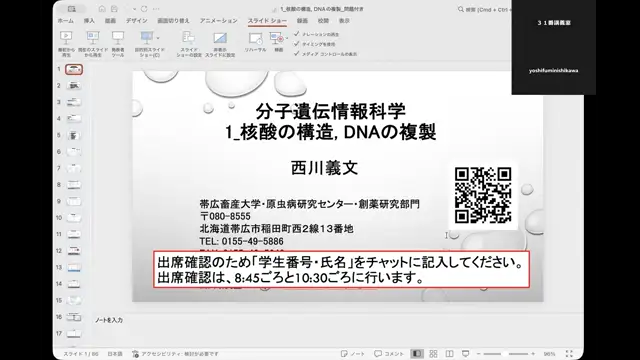Image resolution: width=640 pixels, height=360 pixels.
Task: Open the Home (ホーム) ribbon tab
Action: pos(66,21)
